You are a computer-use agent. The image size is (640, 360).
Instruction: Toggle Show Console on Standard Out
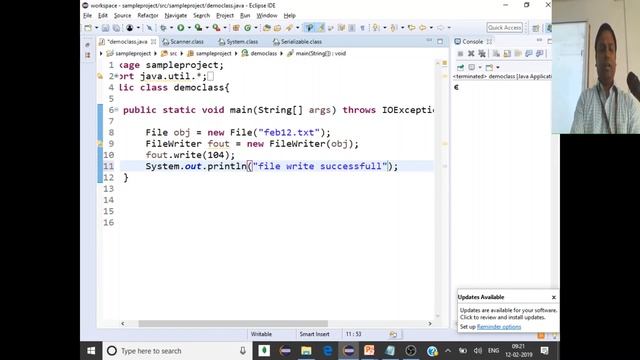529,53
